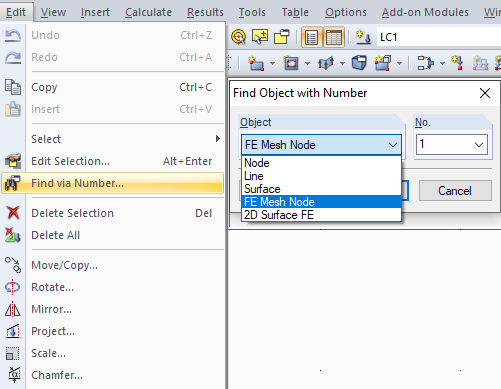Image resolution: width=501 pixels, height=389 pixels.
Task: Open the View menu
Action: 53,12
